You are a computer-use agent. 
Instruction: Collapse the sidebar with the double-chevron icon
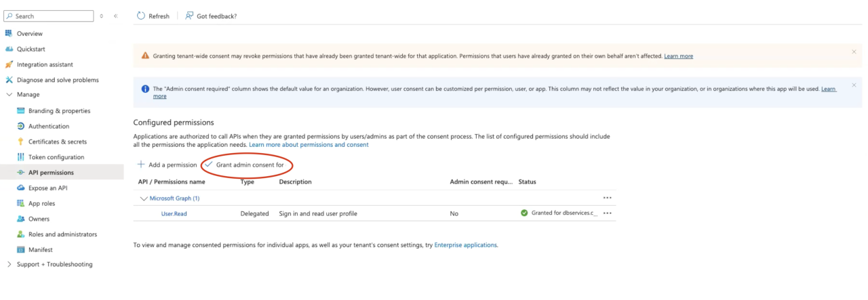[116, 16]
